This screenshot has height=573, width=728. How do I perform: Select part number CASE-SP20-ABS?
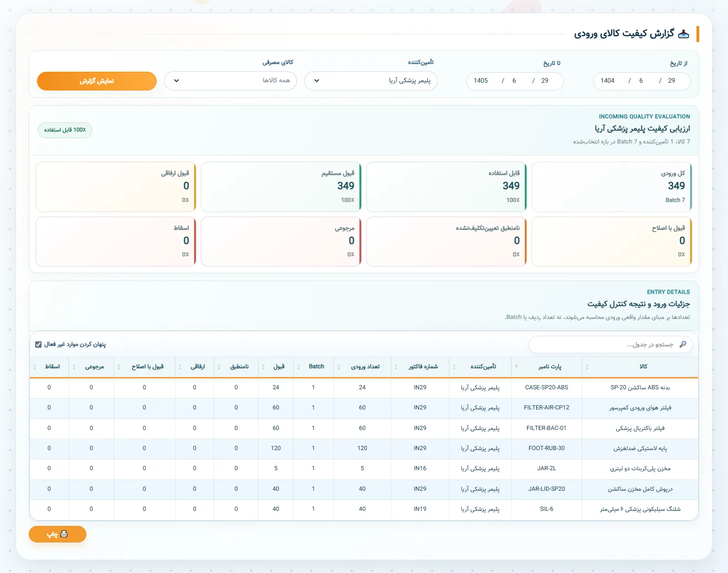tap(547, 387)
